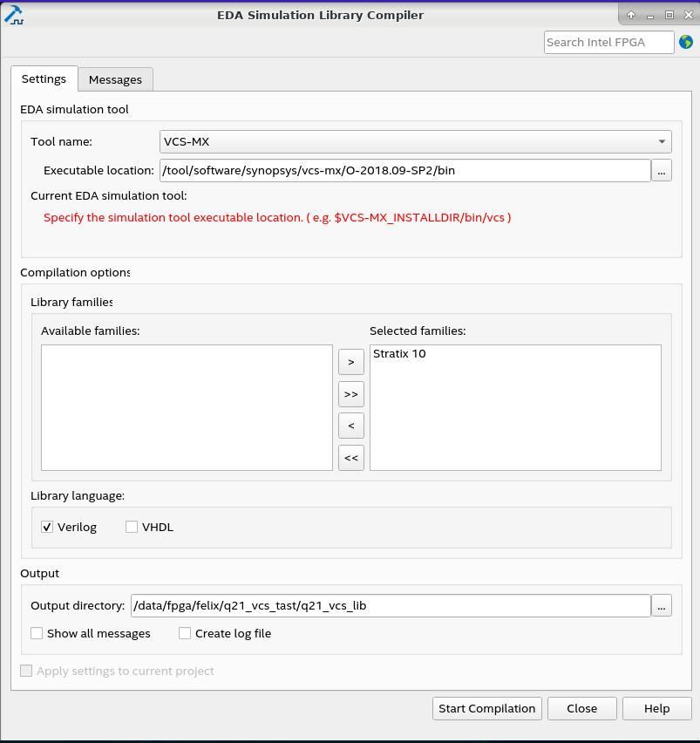Viewport: 700px width, 743px height.
Task: Click the Close button at the bottom
Action: [582, 708]
